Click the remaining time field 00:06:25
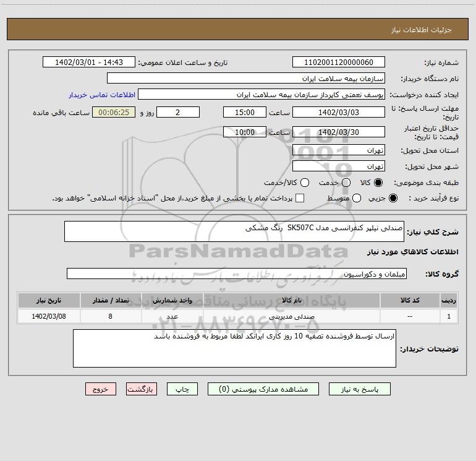The height and width of the screenshot is (461, 476). coord(114,112)
